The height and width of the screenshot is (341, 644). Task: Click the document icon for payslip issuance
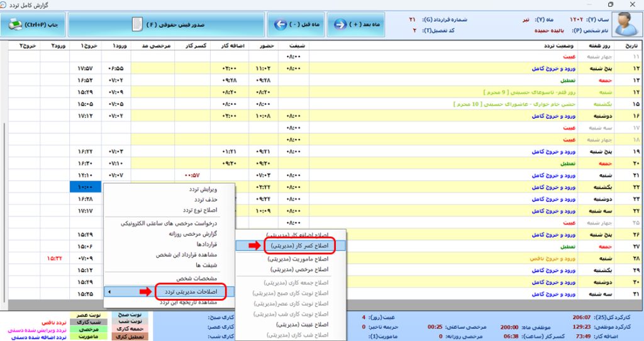tap(136, 25)
